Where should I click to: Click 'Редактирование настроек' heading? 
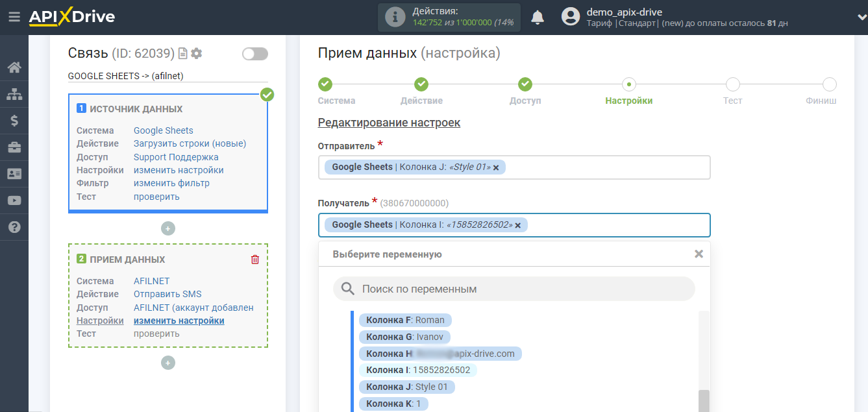pos(389,122)
